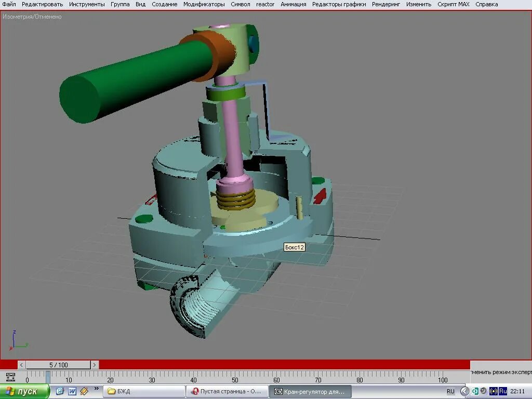Open the volume control tray icon

[483, 391]
